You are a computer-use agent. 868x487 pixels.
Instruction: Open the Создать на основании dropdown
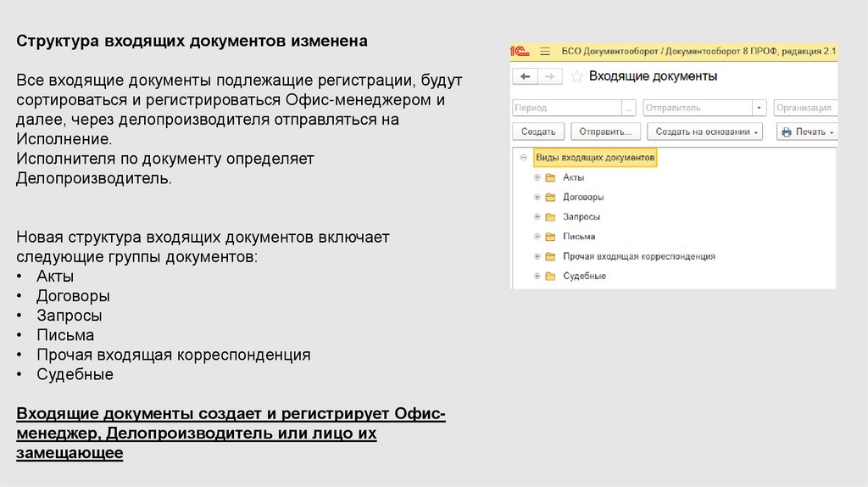coord(704,132)
